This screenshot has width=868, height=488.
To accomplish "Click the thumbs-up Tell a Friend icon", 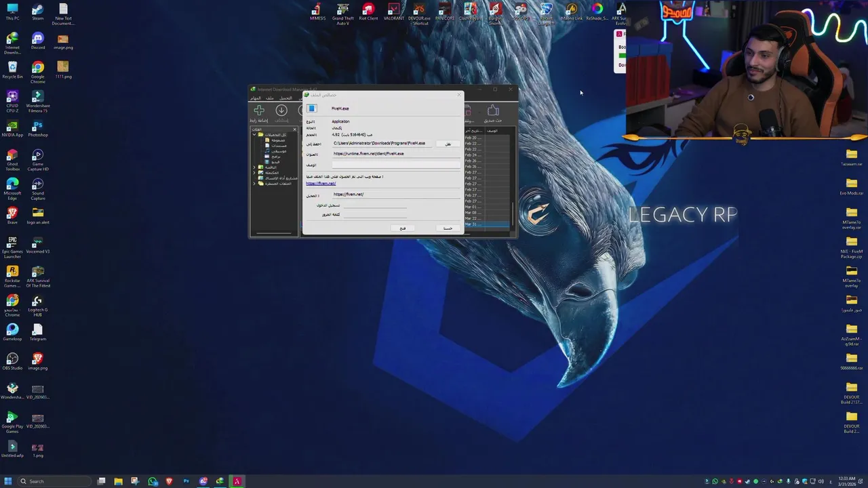I will 493,110.
